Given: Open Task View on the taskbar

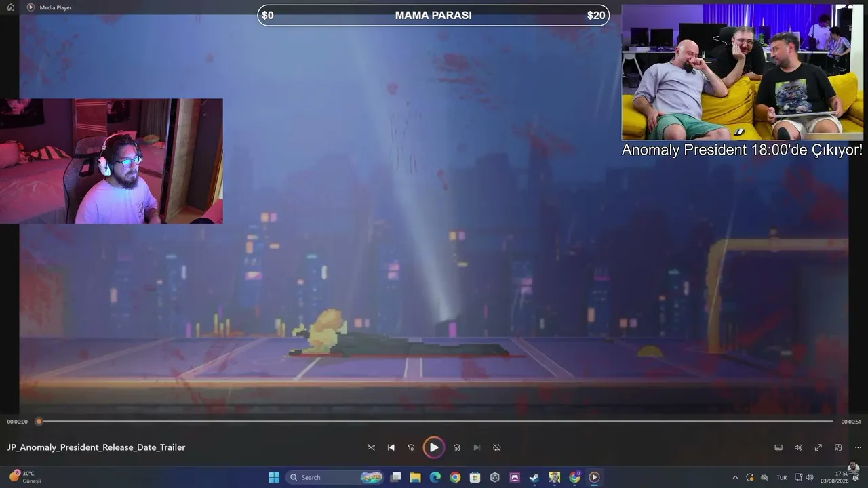Looking at the screenshot, I should [396, 477].
